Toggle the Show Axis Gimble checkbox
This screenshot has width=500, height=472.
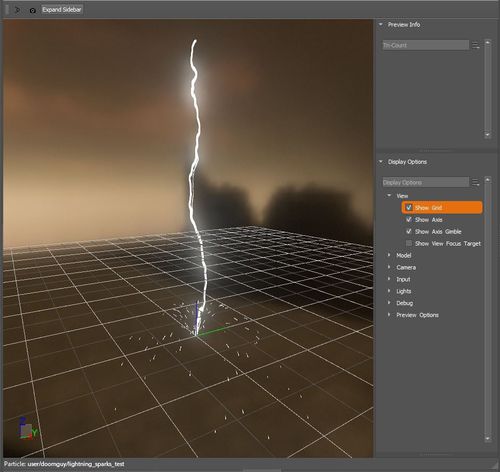(x=409, y=232)
